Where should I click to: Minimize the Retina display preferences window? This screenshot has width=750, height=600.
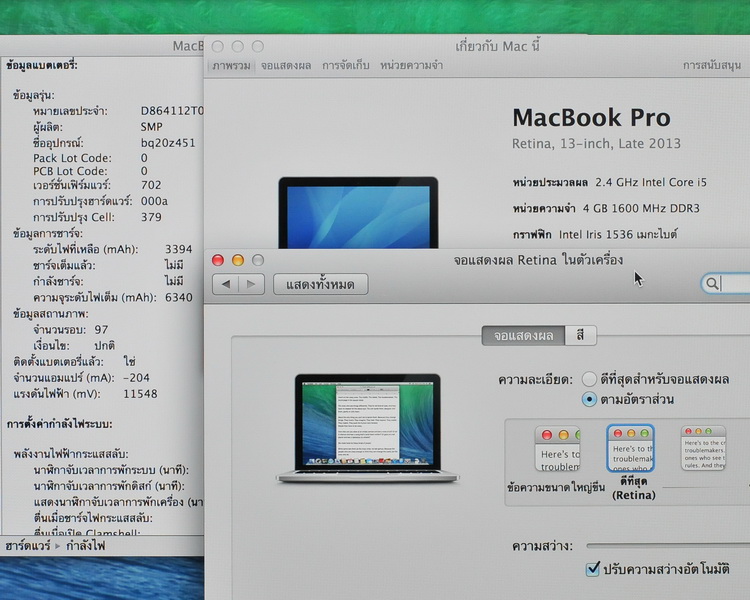pyautogui.click(x=238, y=260)
